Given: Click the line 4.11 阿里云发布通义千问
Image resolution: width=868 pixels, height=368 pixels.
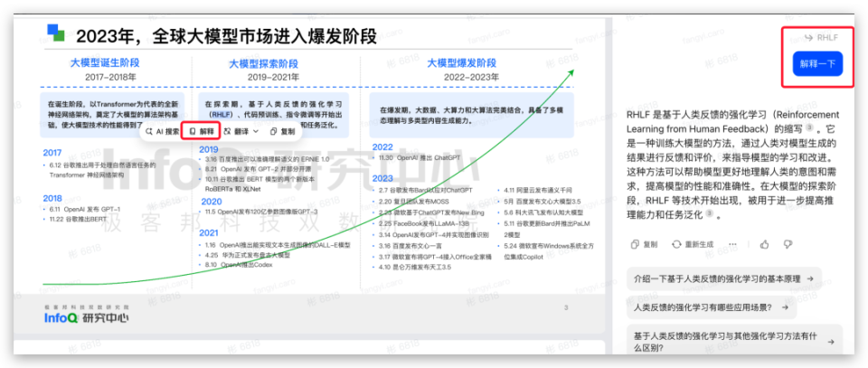Looking at the screenshot, I should pyautogui.click(x=540, y=191).
